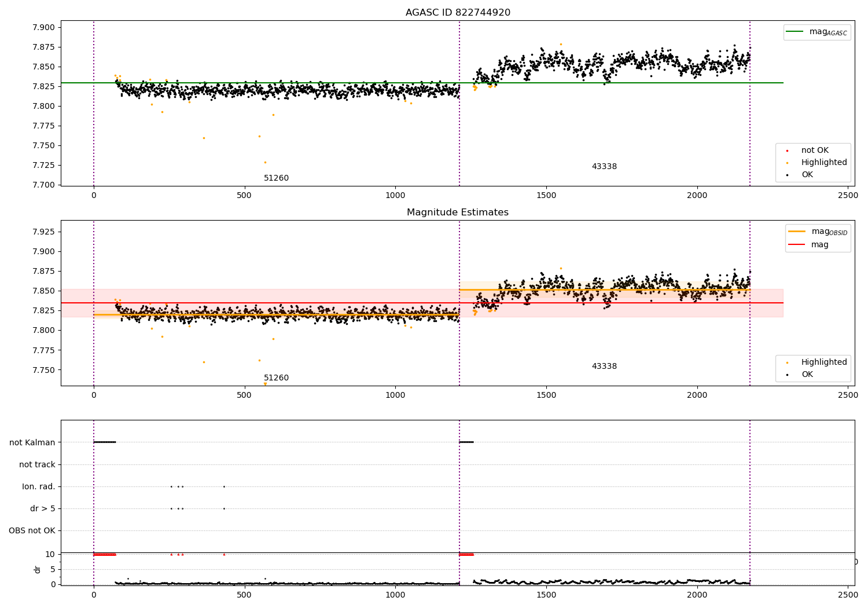Click the 7.750 tick in Magnitude Estimates plot
Viewport: 868px width, 608px height.
(43, 370)
